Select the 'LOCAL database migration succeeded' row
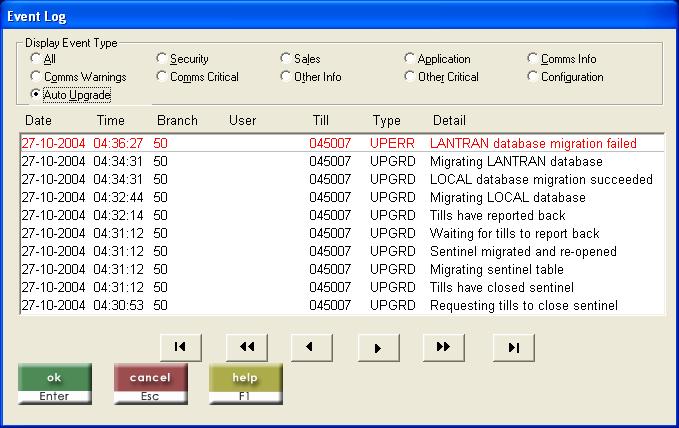679x428 pixels. point(342,179)
